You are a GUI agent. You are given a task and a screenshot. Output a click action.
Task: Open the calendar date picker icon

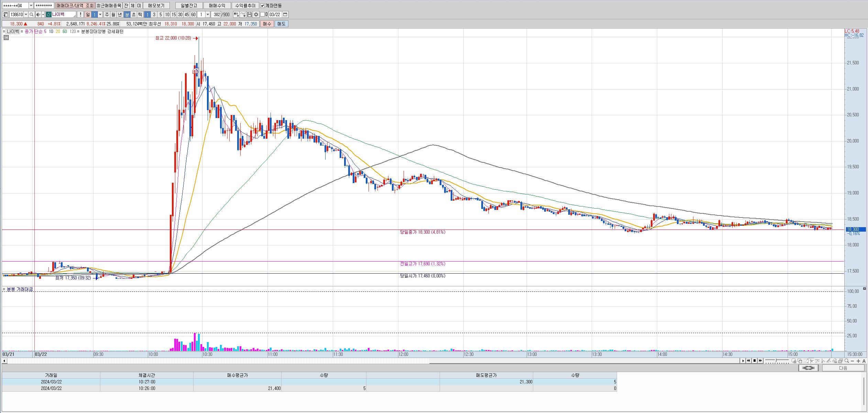285,14
